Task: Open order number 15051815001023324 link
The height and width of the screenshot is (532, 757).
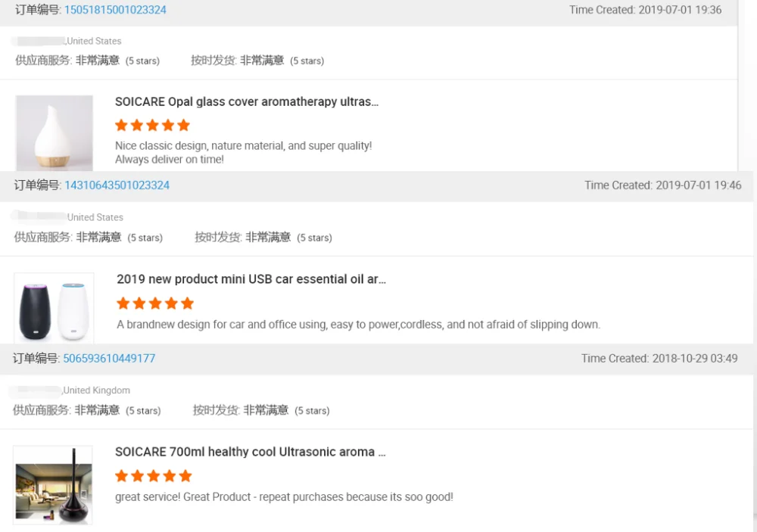Action: [115, 10]
